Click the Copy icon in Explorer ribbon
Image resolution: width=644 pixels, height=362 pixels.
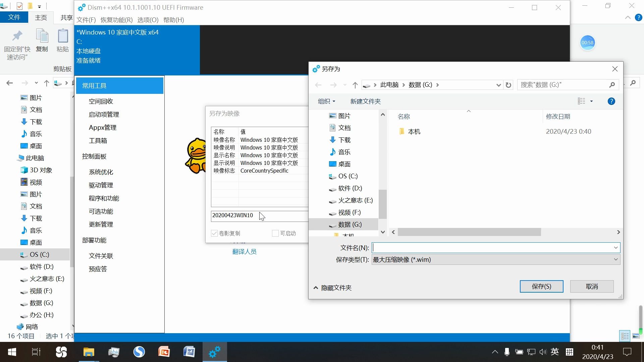pyautogui.click(x=42, y=36)
